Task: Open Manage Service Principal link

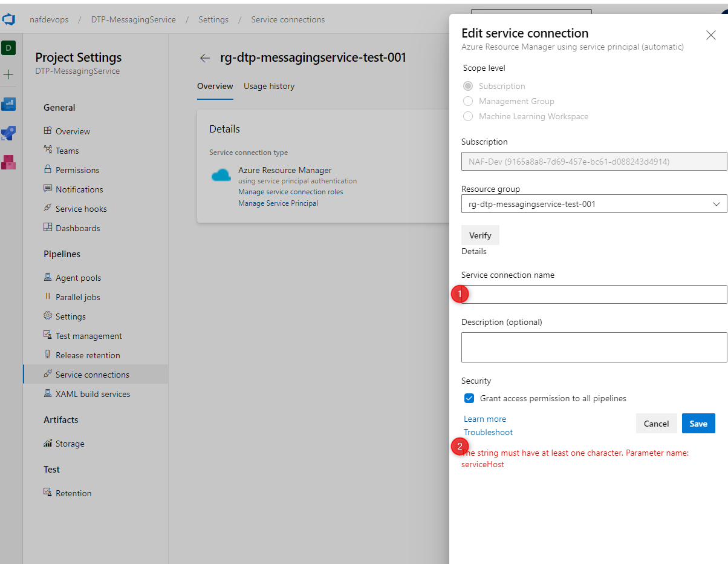Action: click(x=278, y=203)
